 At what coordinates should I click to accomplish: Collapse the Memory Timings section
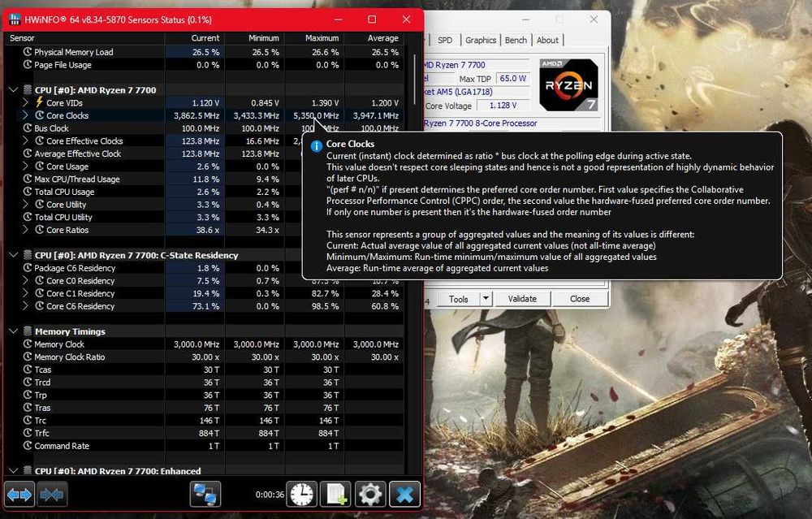click(x=13, y=331)
